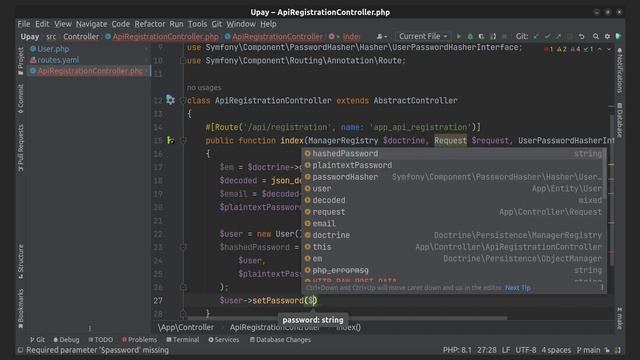
Task: Open UTF-8 encoding selector
Action: (526, 350)
